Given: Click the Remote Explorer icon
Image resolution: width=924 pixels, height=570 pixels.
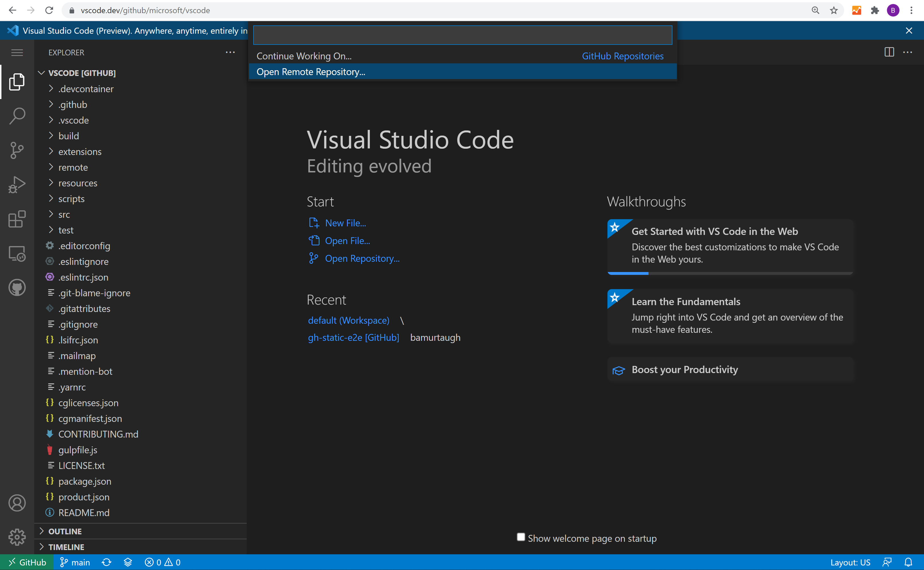Looking at the screenshot, I should pyautogui.click(x=17, y=253).
